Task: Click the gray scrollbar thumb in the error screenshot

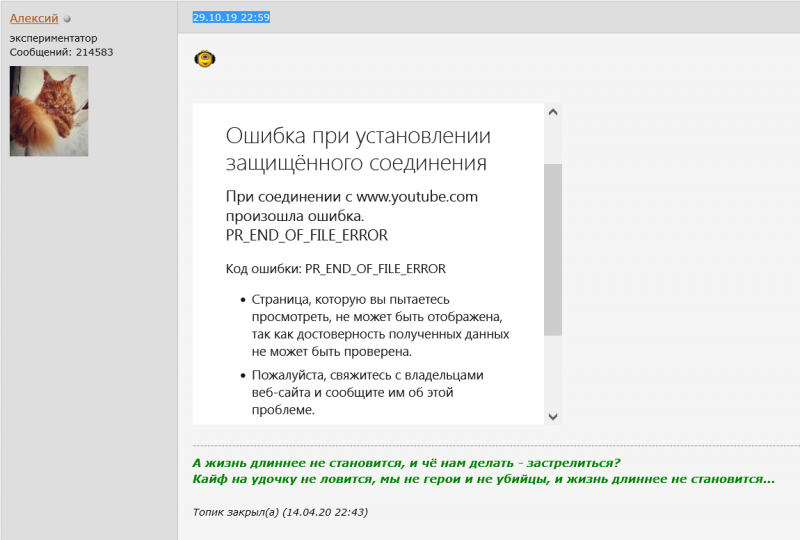Action: pos(552,248)
